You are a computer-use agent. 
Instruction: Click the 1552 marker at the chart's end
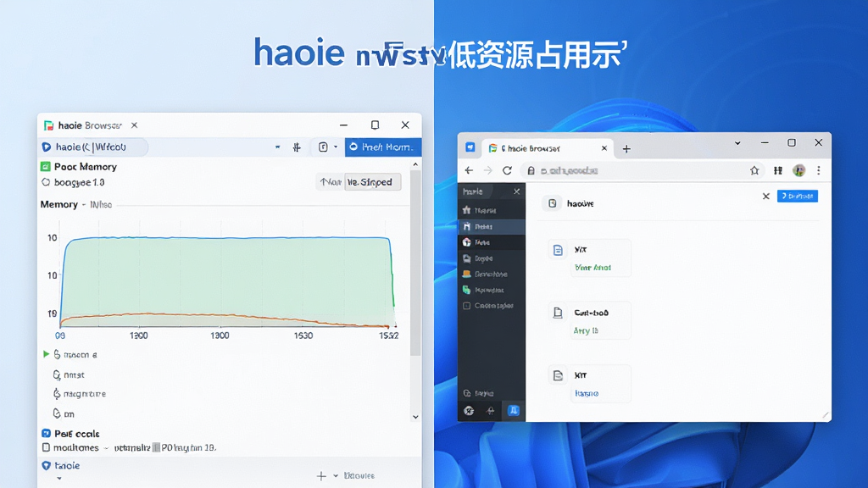pos(388,335)
